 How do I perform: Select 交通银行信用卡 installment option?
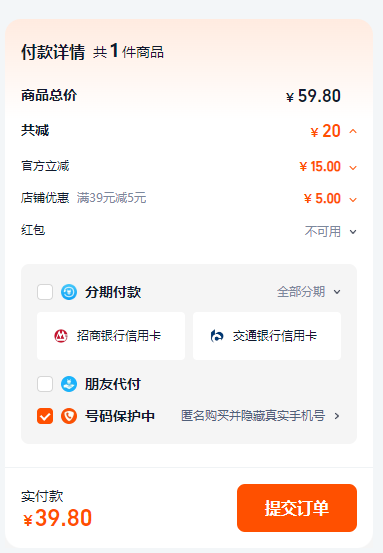coord(267,336)
